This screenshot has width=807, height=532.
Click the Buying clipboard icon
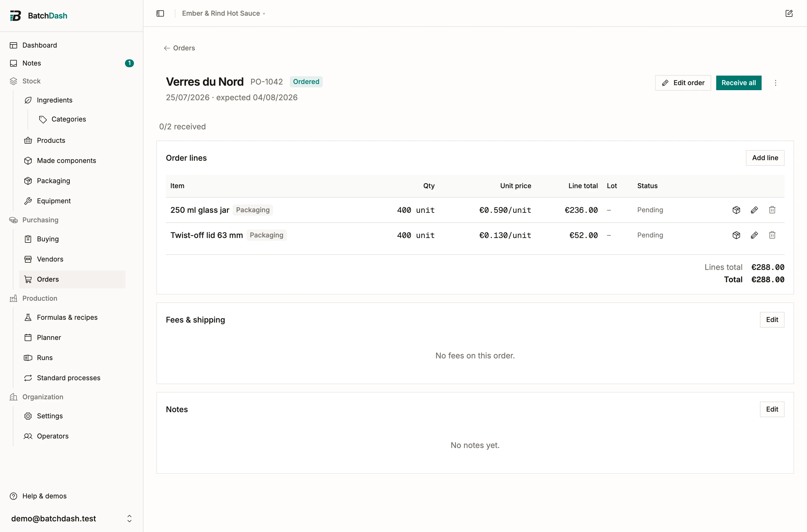[28, 239]
